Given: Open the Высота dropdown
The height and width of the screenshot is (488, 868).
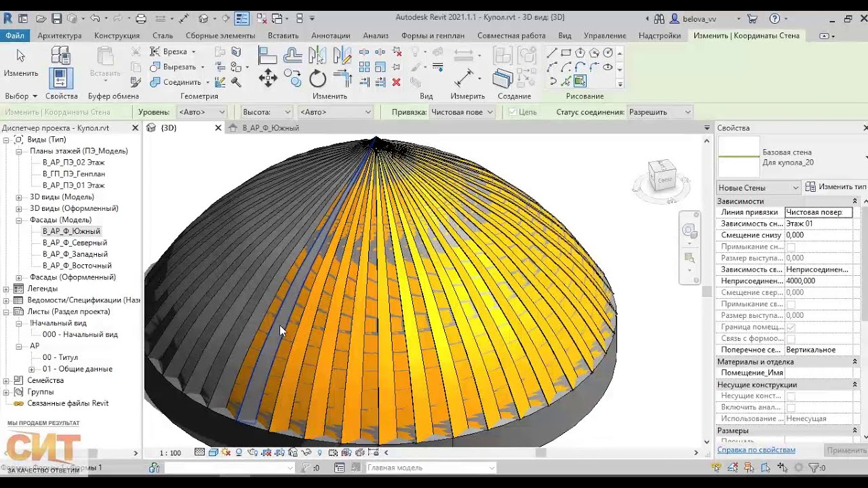Looking at the screenshot, I should (267, 112).
